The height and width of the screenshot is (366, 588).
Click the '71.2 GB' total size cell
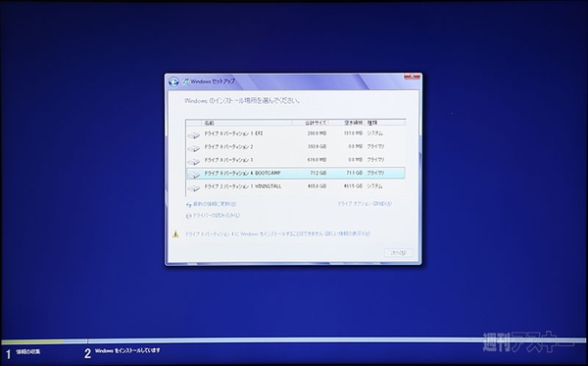tap(318, 173)
